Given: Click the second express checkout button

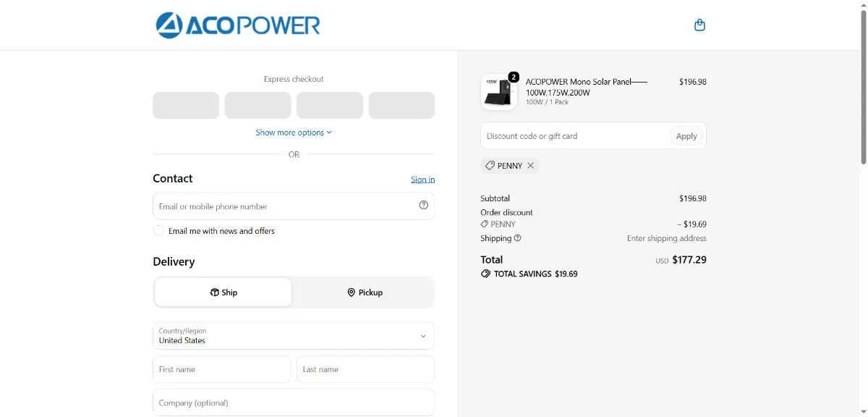Looking at the screenshot, I should click(258, 106).
